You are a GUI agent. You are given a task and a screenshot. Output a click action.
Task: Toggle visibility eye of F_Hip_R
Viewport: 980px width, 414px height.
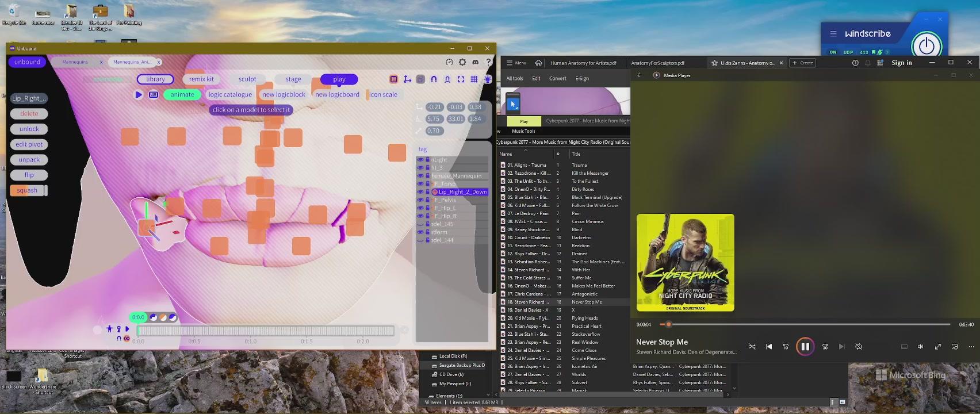[420, 216]
